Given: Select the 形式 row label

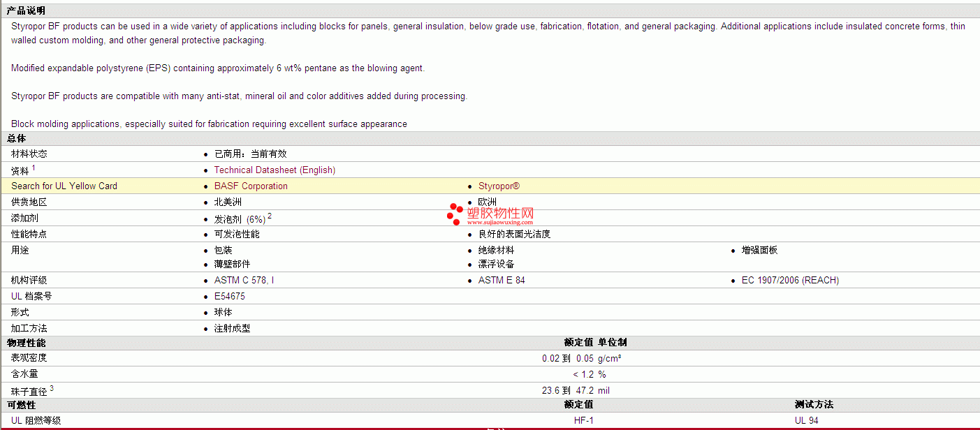Looking at the screenshot, I should (x=20, y=312).
